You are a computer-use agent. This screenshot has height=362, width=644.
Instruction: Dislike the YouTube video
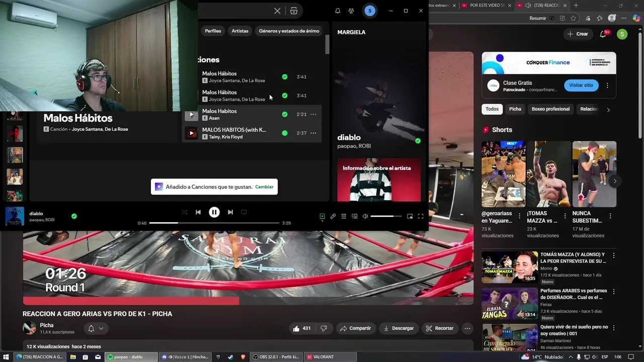point(324,328)
